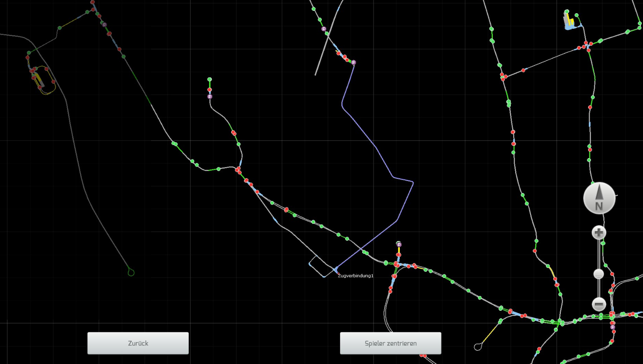Click the P marker where the purple route starts
The height and width of the screenshot is (364, 643).
point(353,62)
